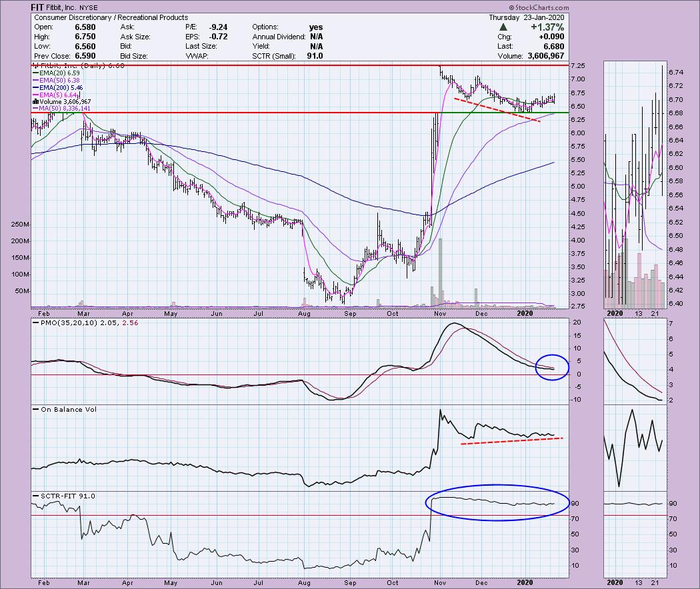This screenshot has width=700, height=589.
Task: Click the Nov label under price chart
Action: tap(440, 314)
